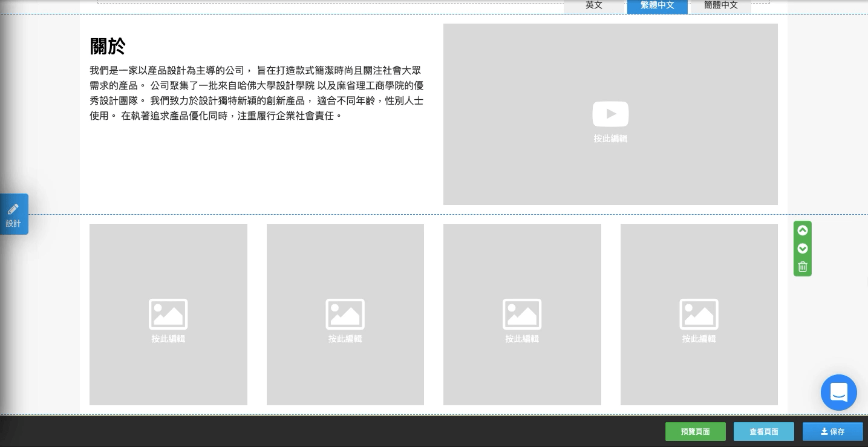Click the 關於 heading text

(108, 47)
